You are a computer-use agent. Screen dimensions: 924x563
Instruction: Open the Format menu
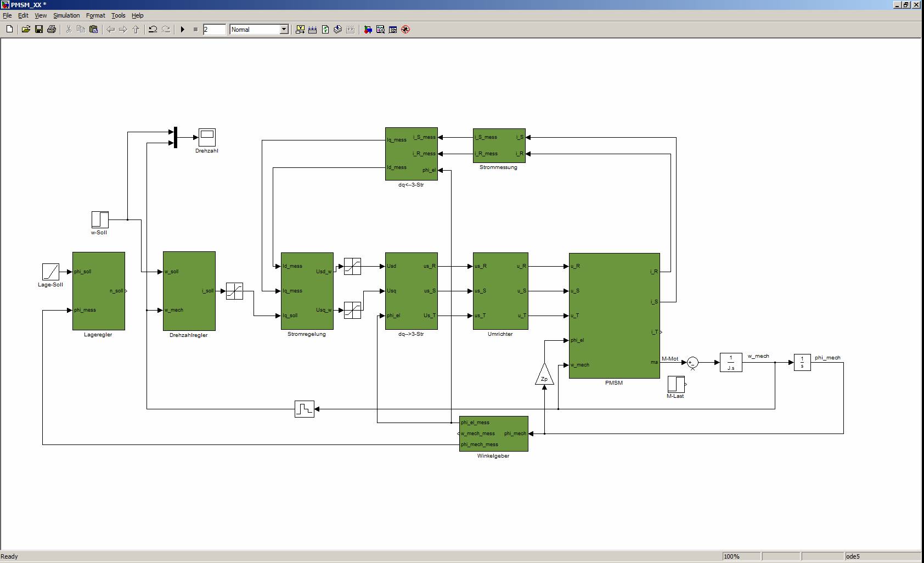point(95,15)
